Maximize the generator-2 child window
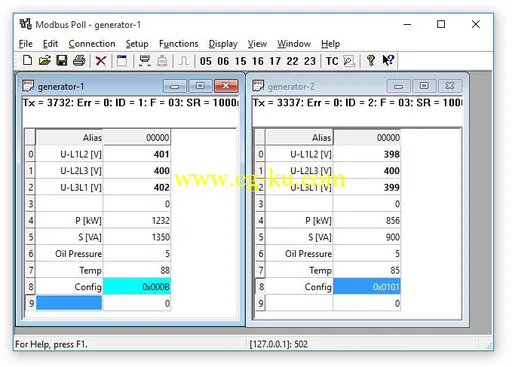This screenshot has width=512, height=367. coord(424,86)
